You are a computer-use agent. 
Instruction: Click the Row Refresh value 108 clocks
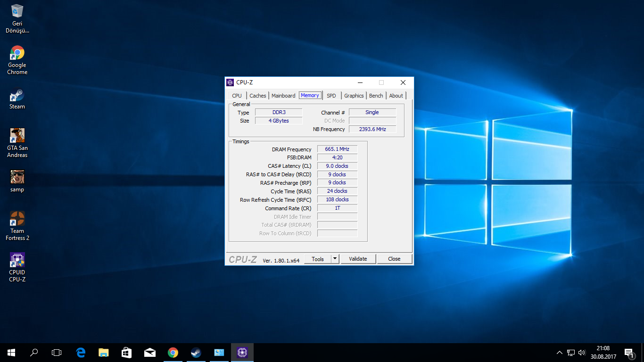coord(337,199)
